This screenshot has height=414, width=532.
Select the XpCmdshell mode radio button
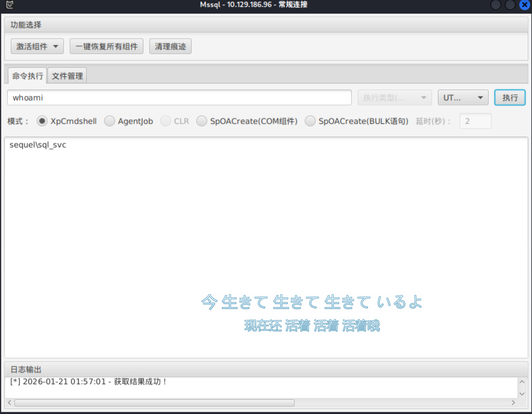(x=42, y=121)
